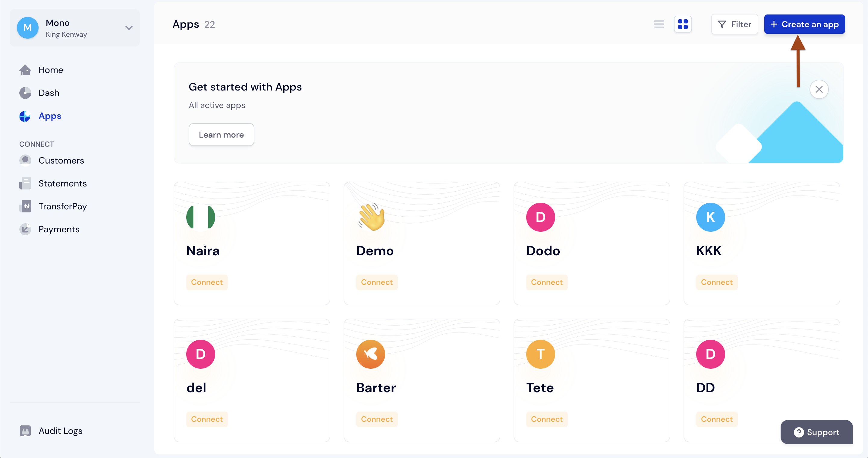868x458 pixels.
Task: Click Create an app button
Action: [804, 24]
